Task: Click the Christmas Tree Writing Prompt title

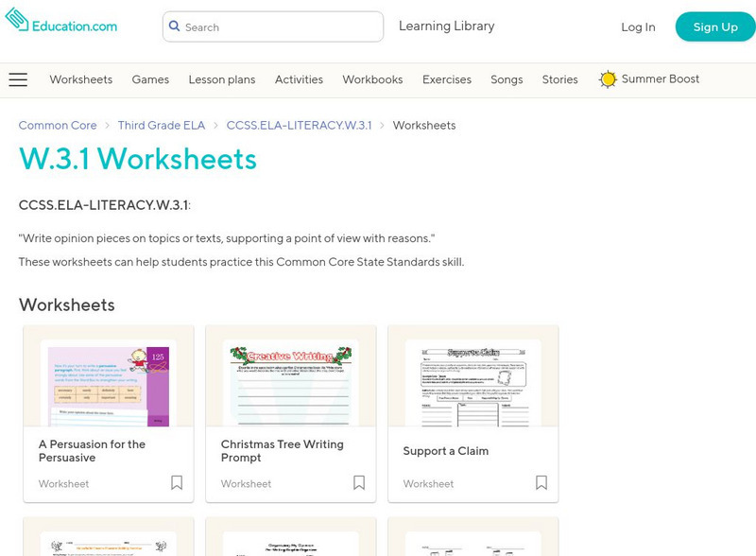Action: click(x=282, y=451)
